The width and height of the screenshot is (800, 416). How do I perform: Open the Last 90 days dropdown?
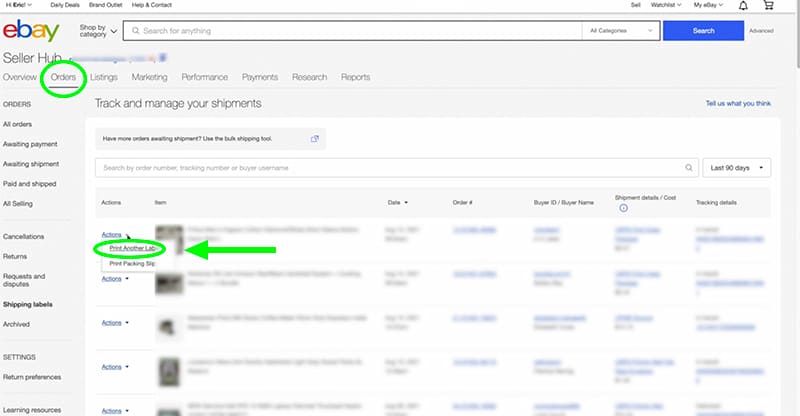click(x=737, y=167)
